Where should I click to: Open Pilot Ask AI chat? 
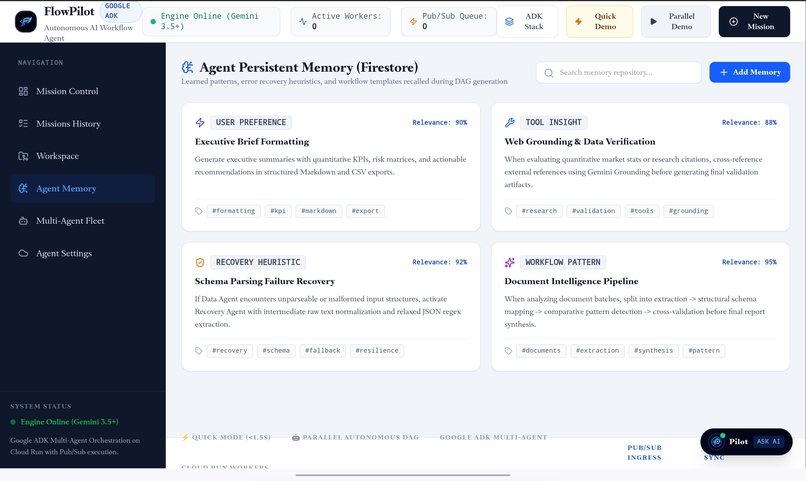click(x=746, y=441)
